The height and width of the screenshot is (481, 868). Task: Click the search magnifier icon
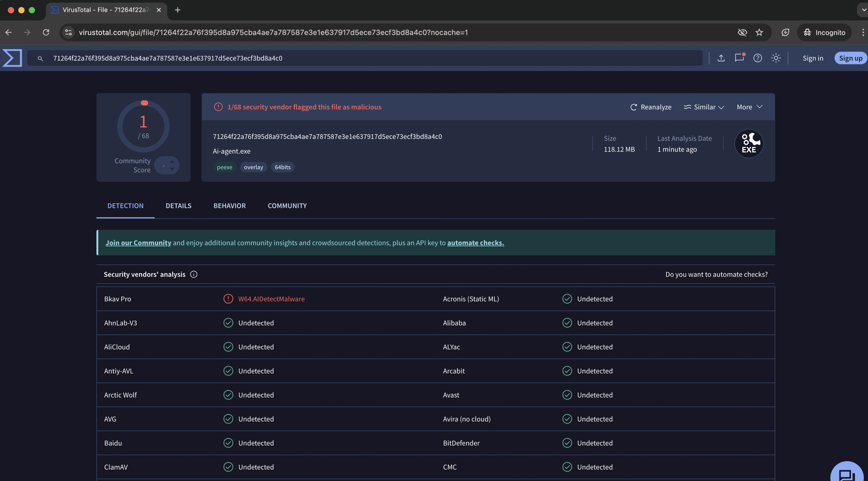click(40, 59)
